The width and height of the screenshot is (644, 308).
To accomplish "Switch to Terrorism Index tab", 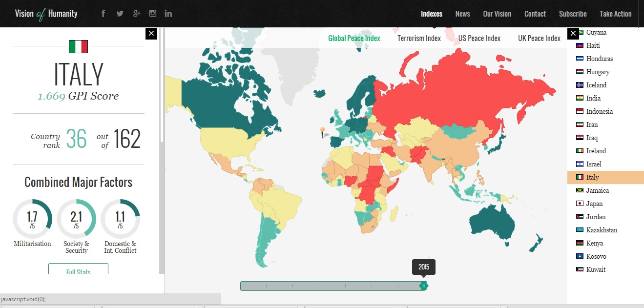I will 419,38.
